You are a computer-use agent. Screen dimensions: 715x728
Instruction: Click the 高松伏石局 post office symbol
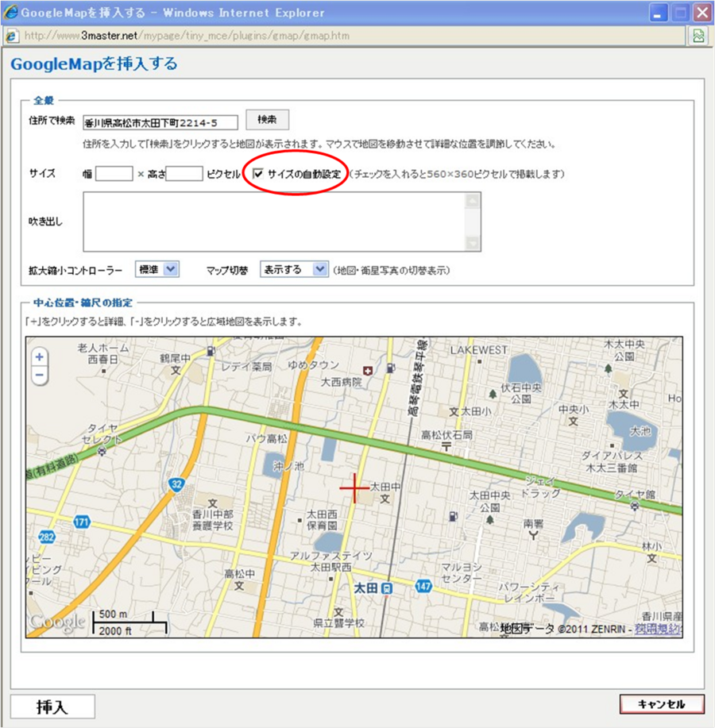pyautogui.click(x=446, y=447)
